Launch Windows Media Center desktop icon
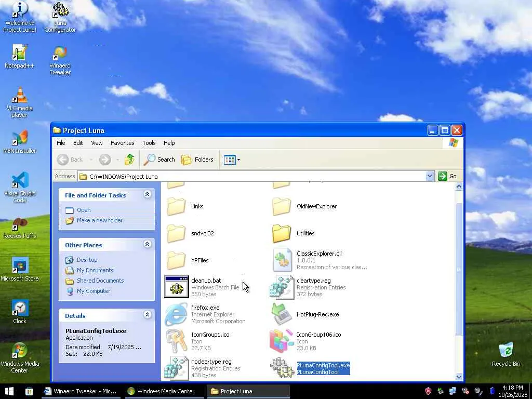532x399 pixels. pos(20,358)
